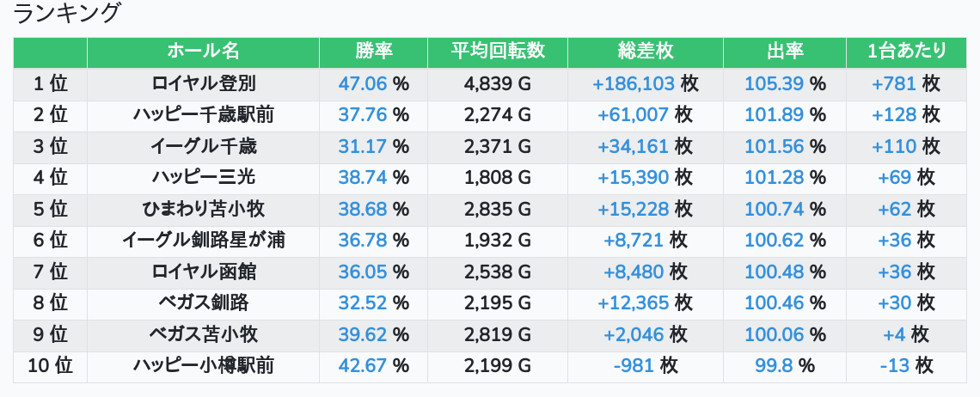
Task: Select the ハッピー千歳駅前 hall name
Action: [x=203, y=115]
